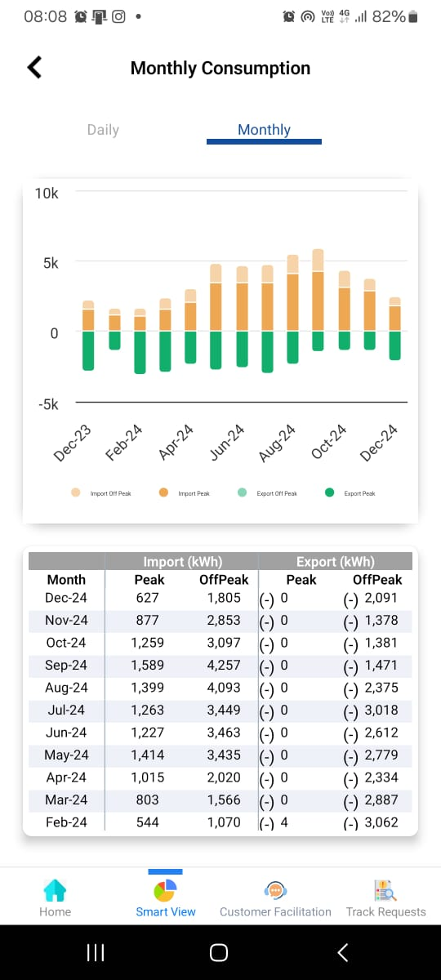
Task: Click the Export (kWh) table header
Action: pyautogui.click(x=336, y=562)
